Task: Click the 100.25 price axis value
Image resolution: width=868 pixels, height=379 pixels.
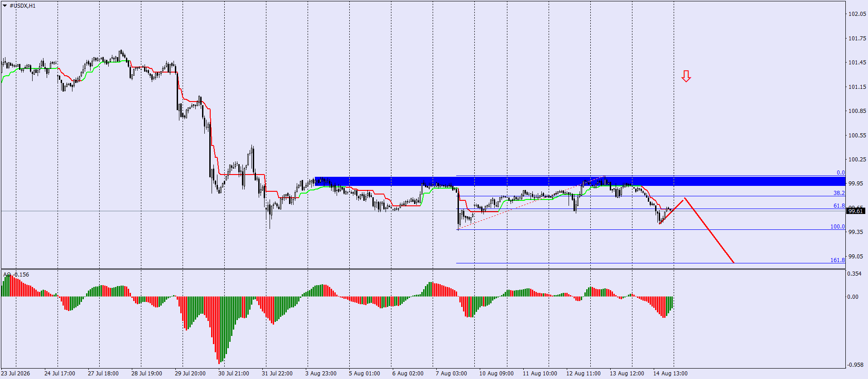Action: (x=857, y=160)
